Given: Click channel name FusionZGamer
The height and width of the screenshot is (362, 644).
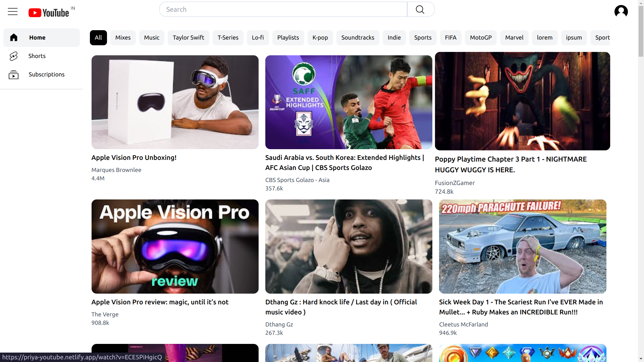Looking at the screenshot, I should 455,183.
